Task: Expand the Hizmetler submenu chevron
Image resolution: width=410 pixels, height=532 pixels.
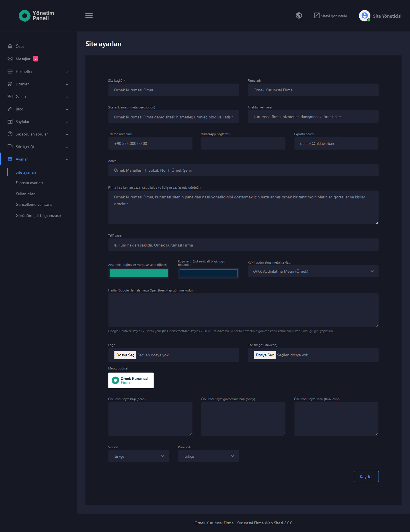Action: click(67, 72)
